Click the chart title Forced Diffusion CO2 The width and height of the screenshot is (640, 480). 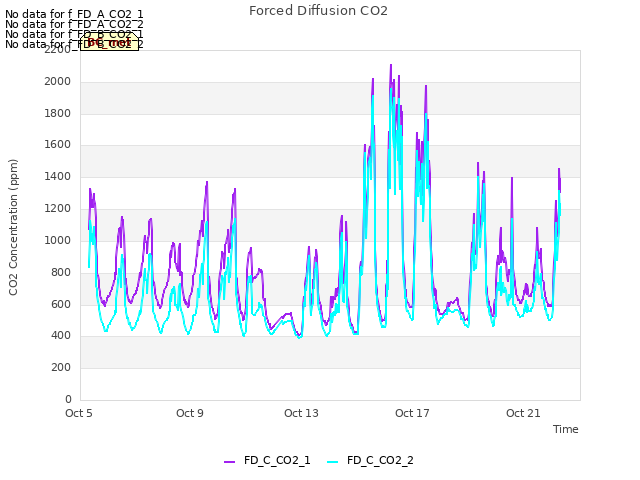tap(318, 11)
